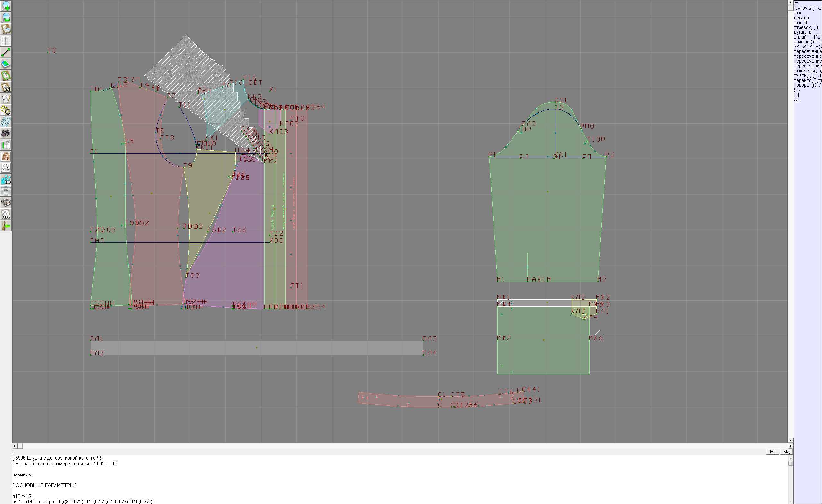Click the ALG algorithm document icon
822x504 pixels.
click(6, 214)
